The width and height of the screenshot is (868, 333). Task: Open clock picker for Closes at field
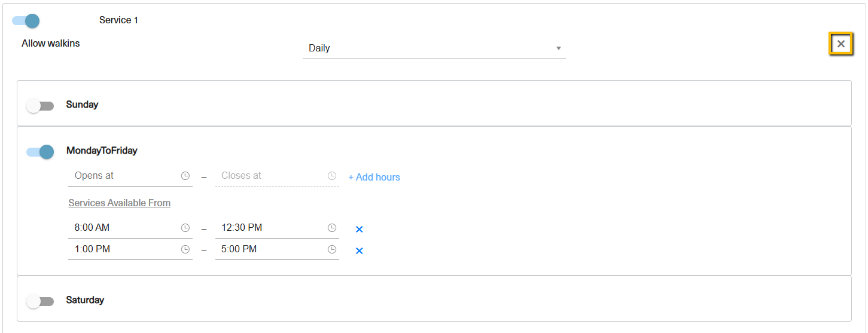coord(332,176)
